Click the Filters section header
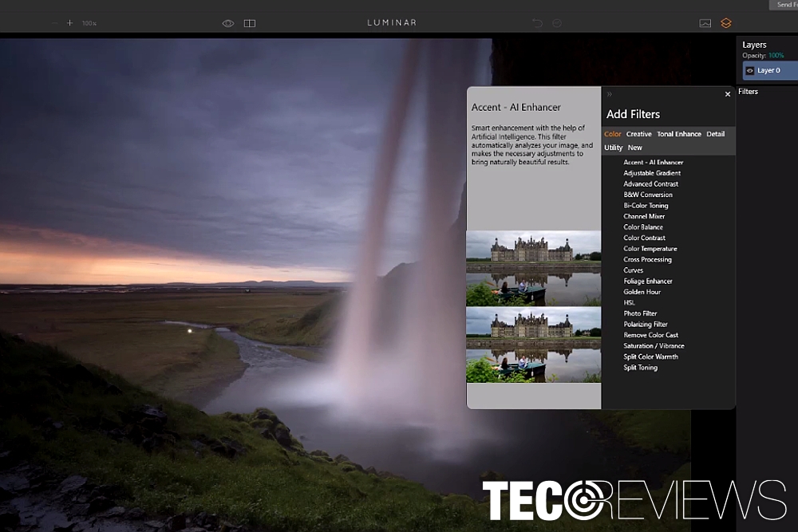The height and width of the screenshot is (532, 798). [x=749, y=92]
